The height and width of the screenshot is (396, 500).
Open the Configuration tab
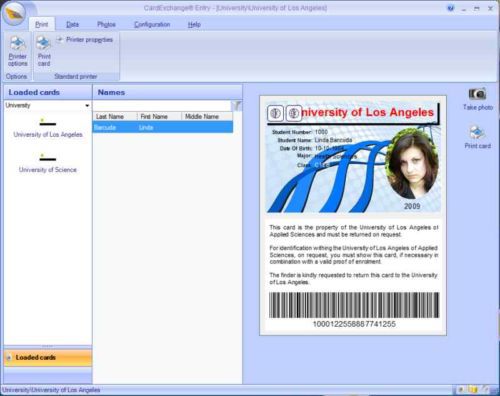152,24
